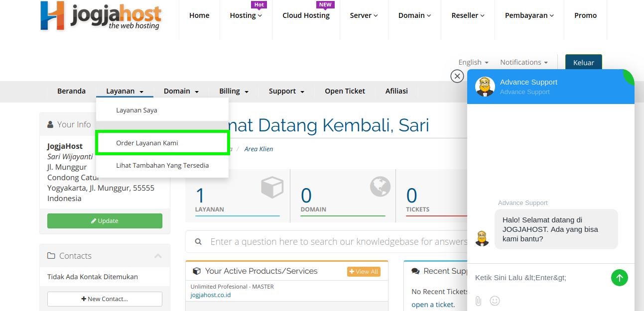644x311 pixels.
Task: Open the emoji picker in chat
Action: coord(495,301)
